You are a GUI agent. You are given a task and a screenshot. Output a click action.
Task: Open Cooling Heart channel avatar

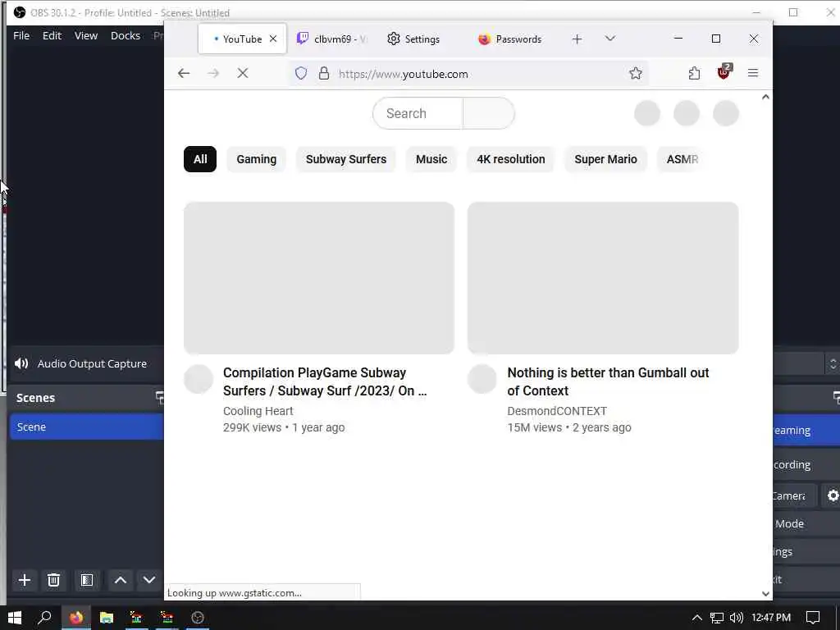pos(199,379)
